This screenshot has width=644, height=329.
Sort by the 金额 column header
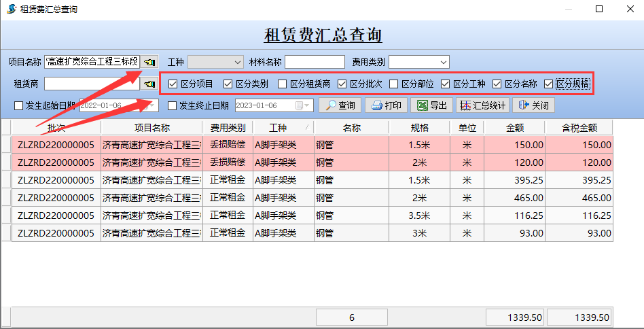514,127
